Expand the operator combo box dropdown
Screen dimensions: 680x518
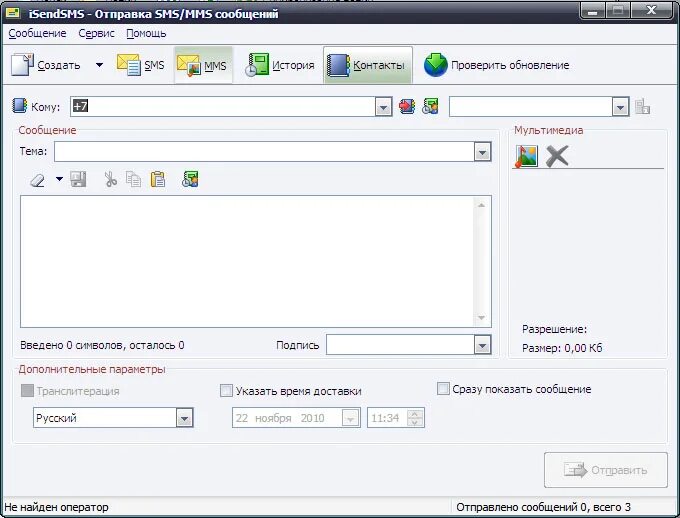[x=621, y=107]
